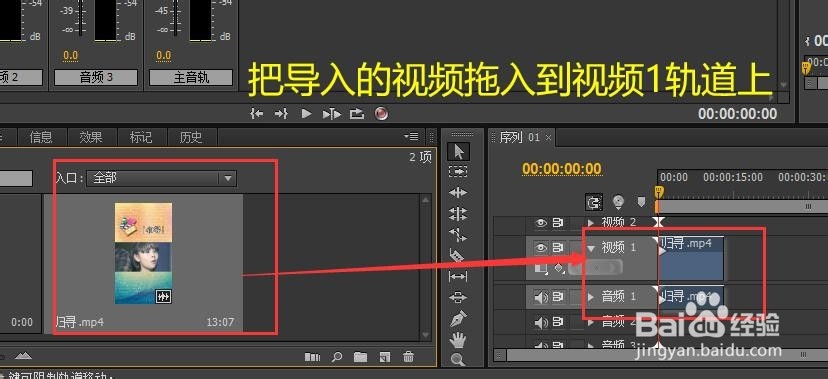Mute the 音频 1 track speaker
Image resolution: width=828 pixels, height=379 pixels.
541,298
